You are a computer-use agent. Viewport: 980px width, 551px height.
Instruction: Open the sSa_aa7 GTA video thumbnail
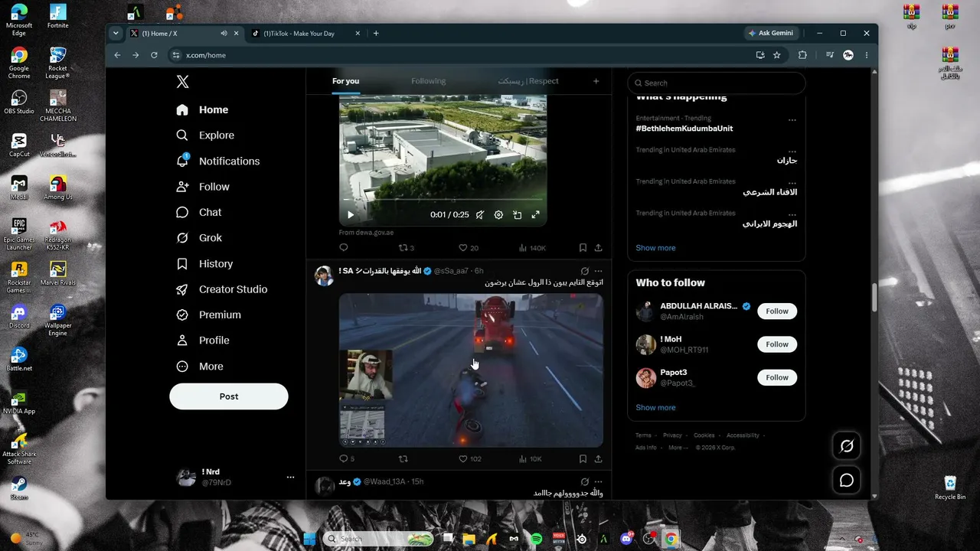471,370
